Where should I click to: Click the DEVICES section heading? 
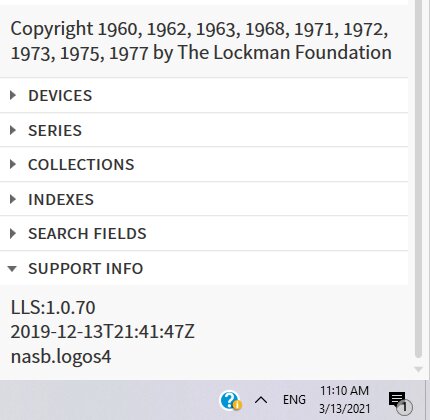(60, 96)
